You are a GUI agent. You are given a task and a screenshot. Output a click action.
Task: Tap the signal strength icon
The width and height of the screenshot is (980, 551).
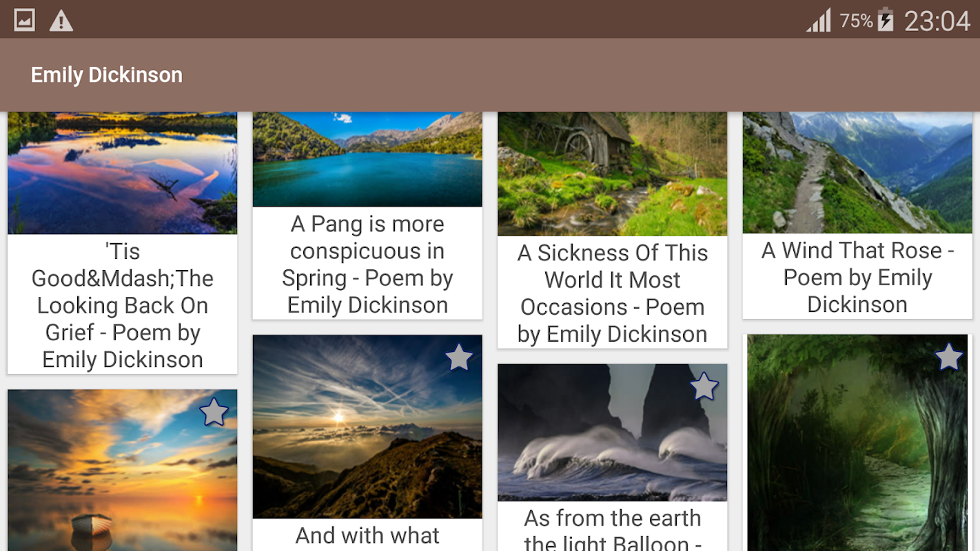(819, 20)
